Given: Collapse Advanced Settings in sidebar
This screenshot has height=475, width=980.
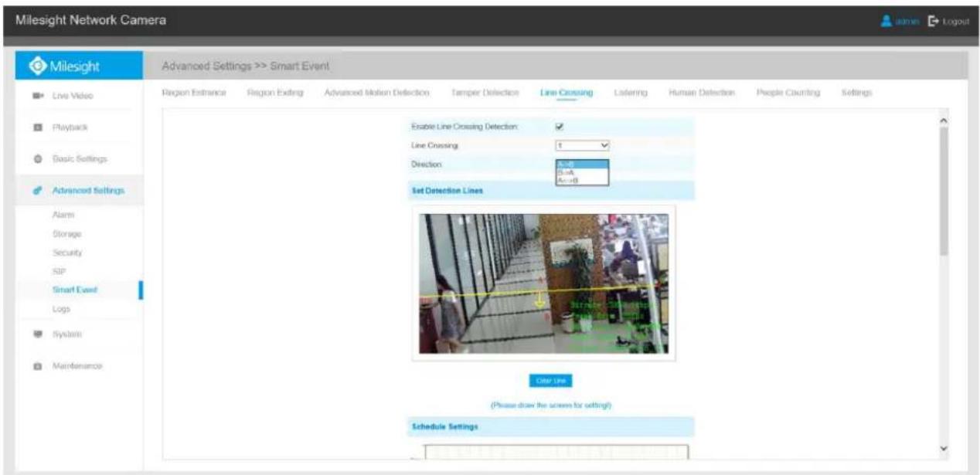Looking at the screenshot, I should [87, 191].
